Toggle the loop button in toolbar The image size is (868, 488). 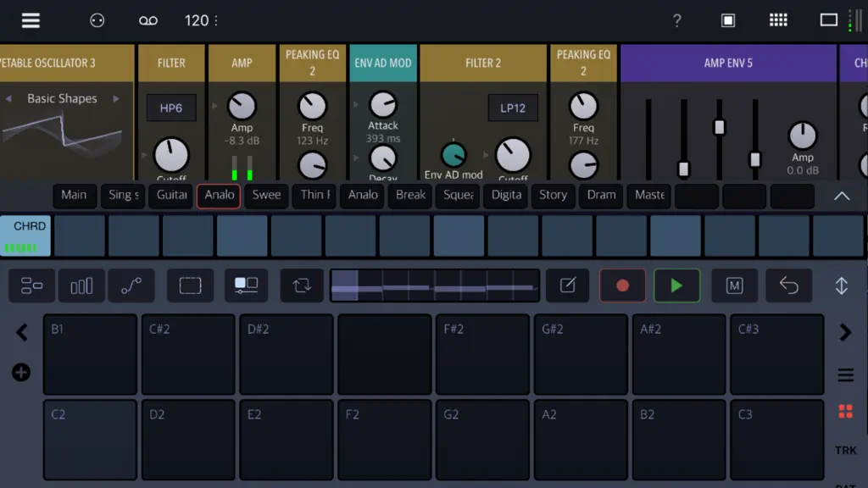[x=302, y=286]
